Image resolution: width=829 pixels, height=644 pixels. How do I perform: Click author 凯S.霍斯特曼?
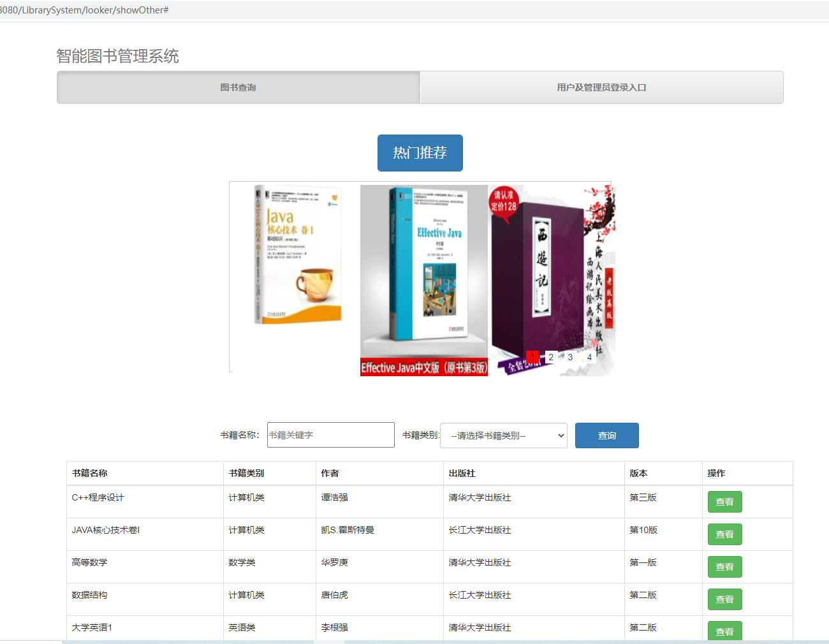[348, 530]
